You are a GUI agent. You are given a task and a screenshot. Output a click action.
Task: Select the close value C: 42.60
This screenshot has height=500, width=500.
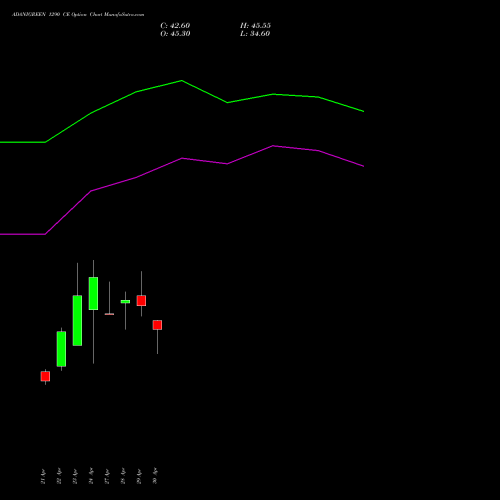click(x=175, y=26)
